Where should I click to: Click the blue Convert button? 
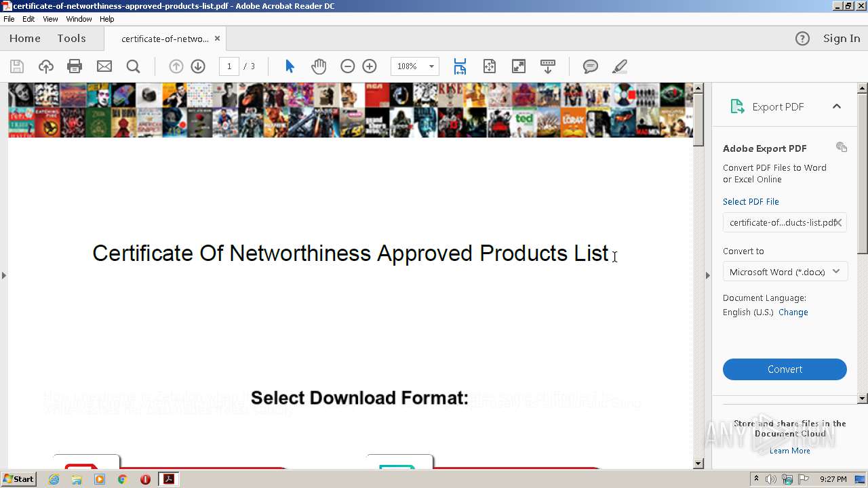pos(785,369)
